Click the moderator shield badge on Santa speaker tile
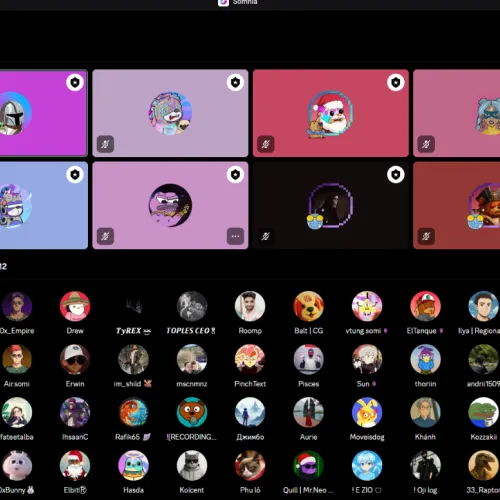The image size is (500, 500). [x=396, y=82]
